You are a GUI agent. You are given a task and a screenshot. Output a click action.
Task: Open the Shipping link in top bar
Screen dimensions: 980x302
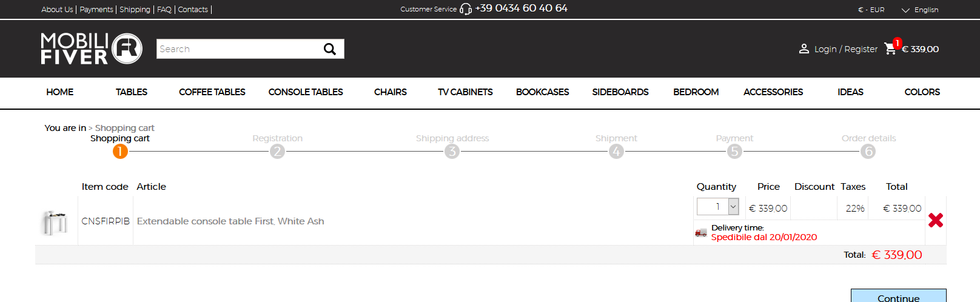pos(135,10)
